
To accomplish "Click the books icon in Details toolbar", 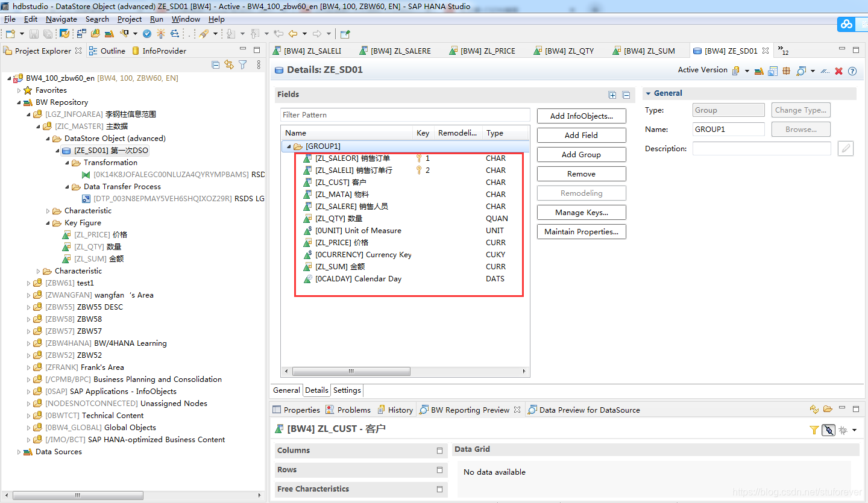I will pos(760,71).
